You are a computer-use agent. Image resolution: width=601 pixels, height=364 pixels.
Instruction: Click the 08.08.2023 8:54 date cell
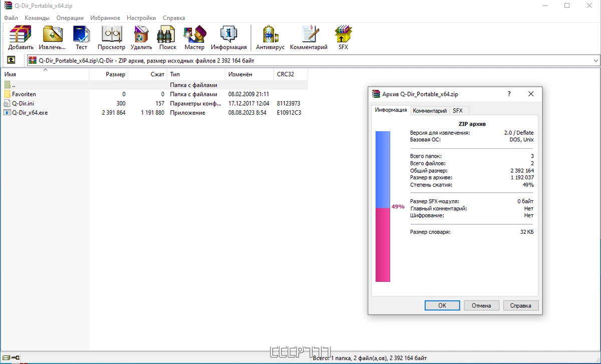coord(247,113)
